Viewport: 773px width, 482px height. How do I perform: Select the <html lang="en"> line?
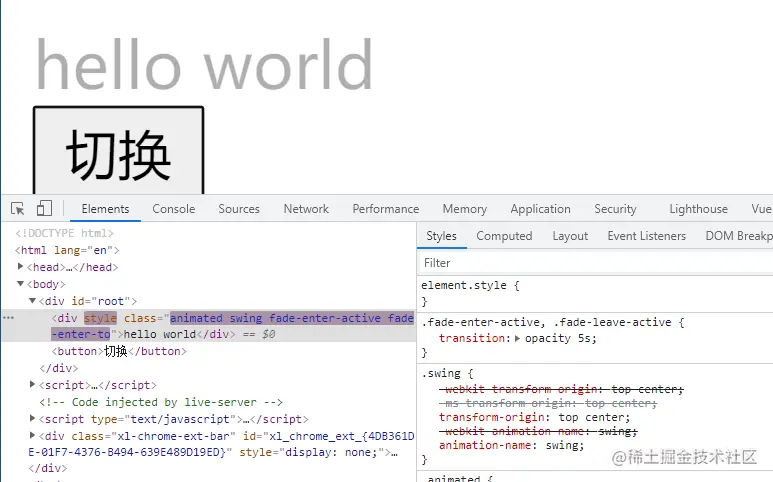67,250
